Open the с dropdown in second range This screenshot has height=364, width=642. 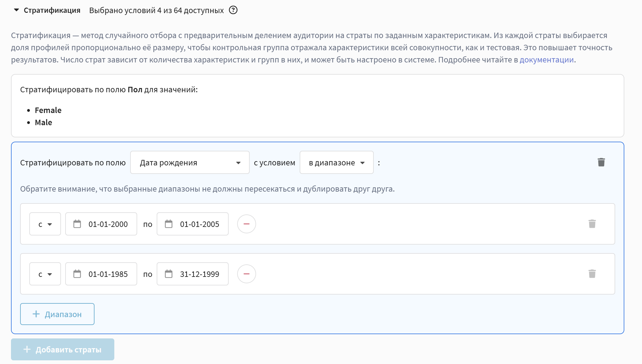(x=45, y=274)
